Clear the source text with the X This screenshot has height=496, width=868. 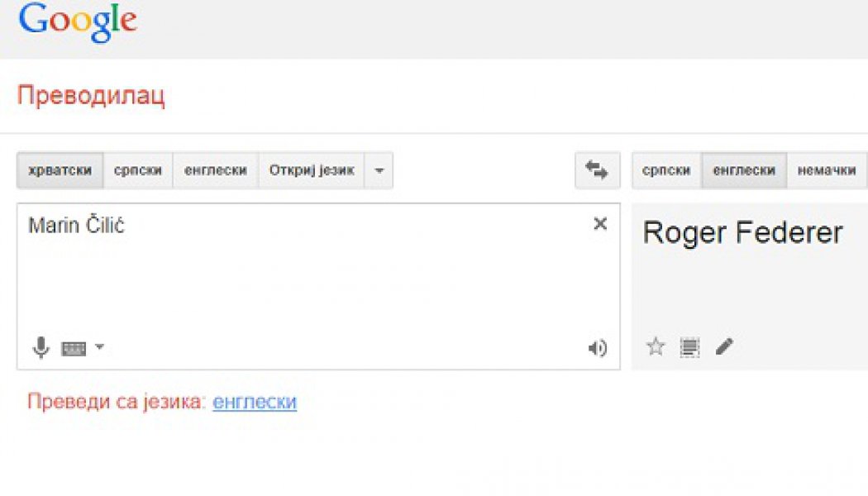600,224
